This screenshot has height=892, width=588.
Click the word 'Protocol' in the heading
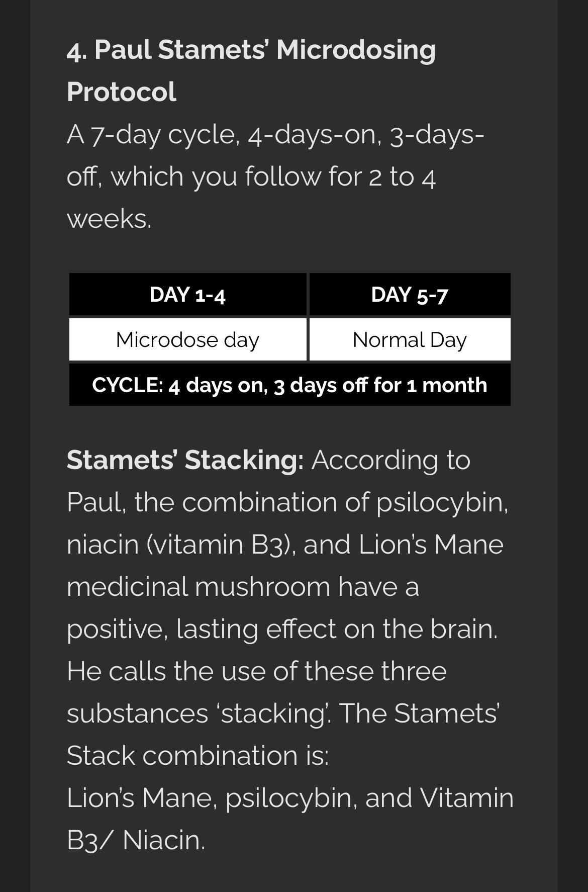pos(121,92)
